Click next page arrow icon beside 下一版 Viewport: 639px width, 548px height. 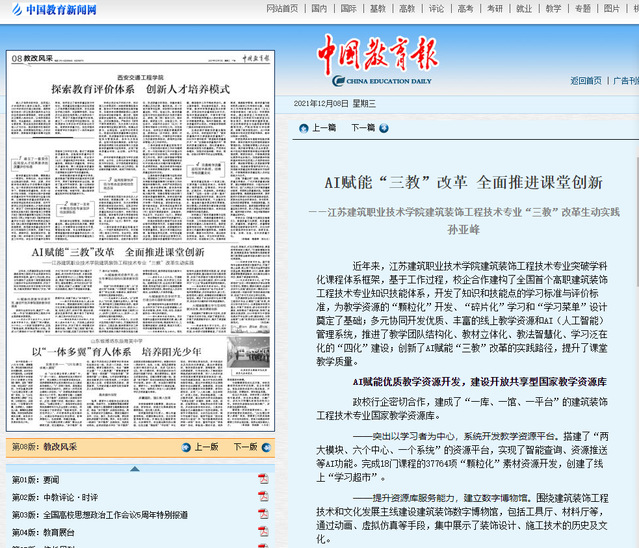click(x=265, y=447)
